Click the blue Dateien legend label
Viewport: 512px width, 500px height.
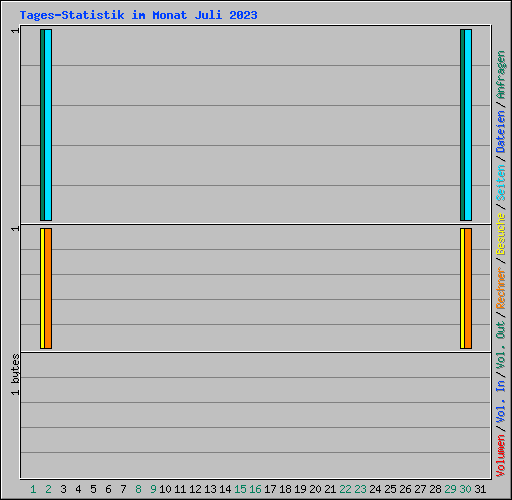tap(501, 131)
